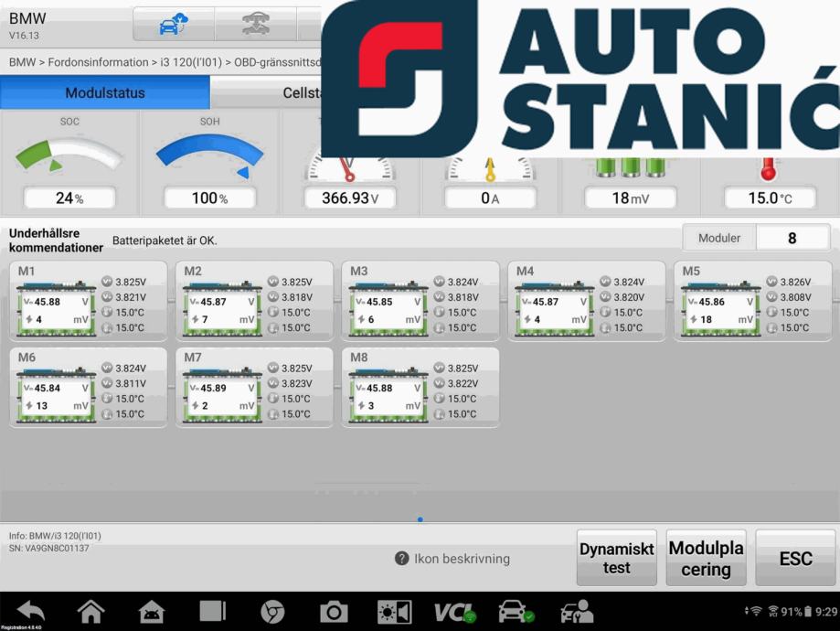Open module M3 battery card
This screenshot has height=631, width=840.
click(x=420, y=301)
